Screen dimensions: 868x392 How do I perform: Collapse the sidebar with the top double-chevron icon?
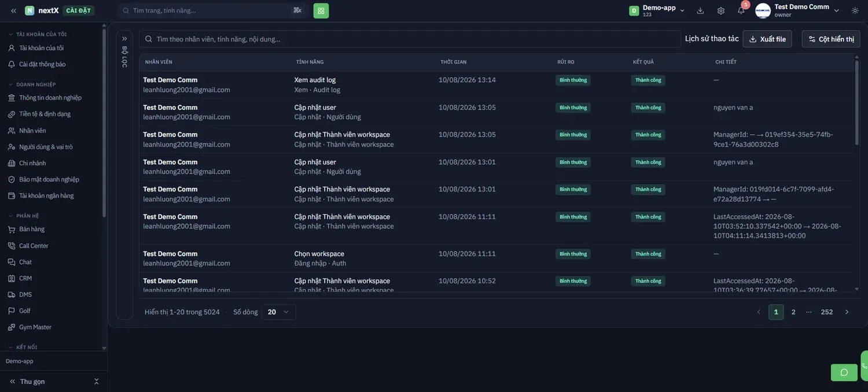tap(13, 10)
